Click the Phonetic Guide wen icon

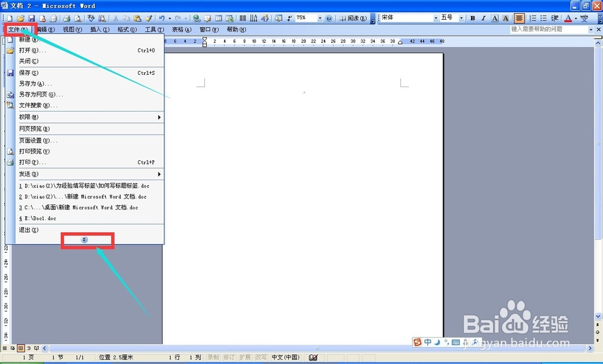point(584,18)
